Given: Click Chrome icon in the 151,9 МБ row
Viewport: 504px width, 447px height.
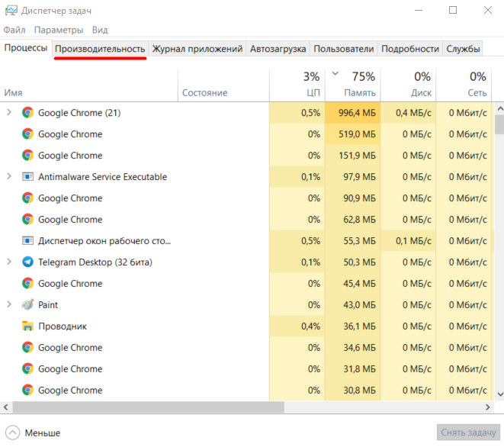Looking at the screenshot, I should click(x=27, y=156).
